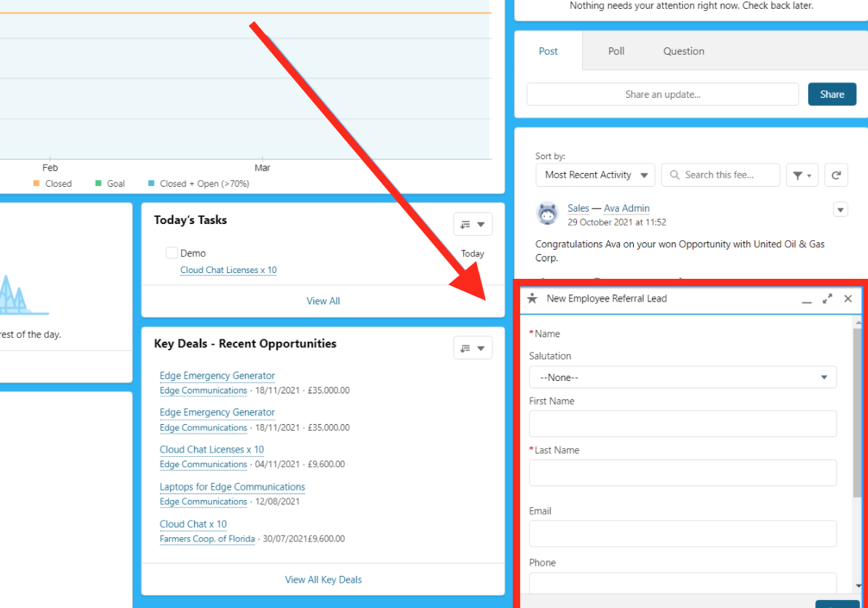
Task: Open Ava Admin profile link
Action: pyautogui.click(x=627, y=208)
